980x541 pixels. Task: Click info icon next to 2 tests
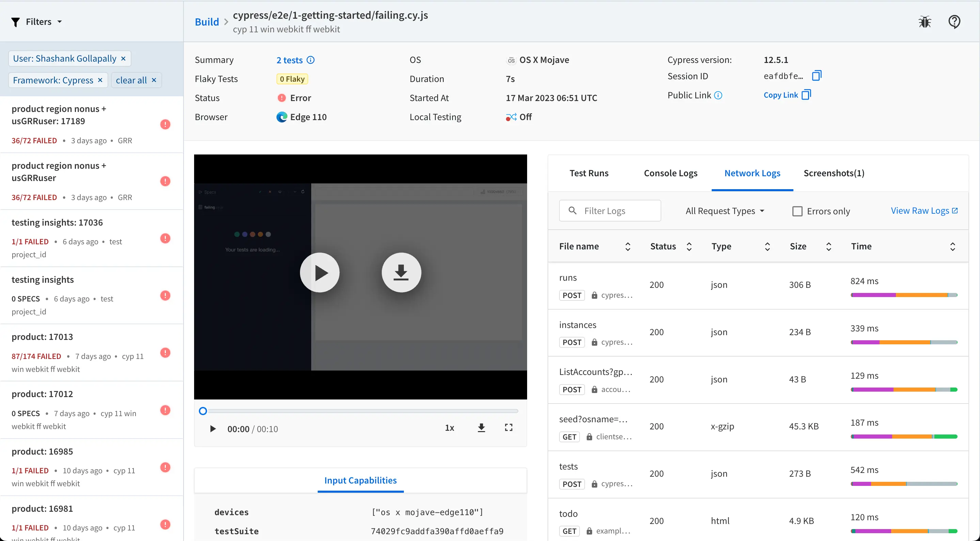[311, 60]
